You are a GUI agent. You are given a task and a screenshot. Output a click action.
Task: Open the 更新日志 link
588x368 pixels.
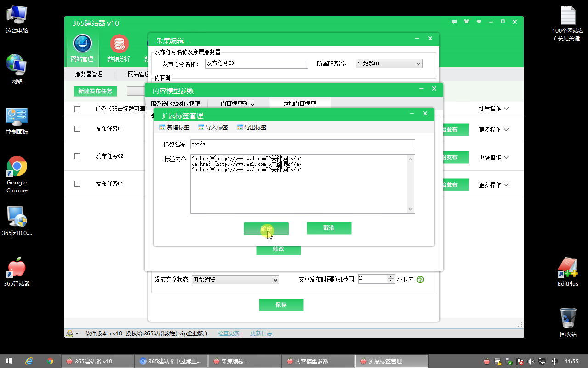point(261,333)
